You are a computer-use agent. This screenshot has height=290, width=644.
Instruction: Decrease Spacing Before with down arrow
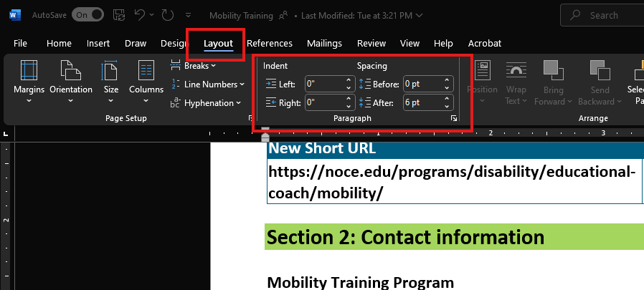pos(448,88)
